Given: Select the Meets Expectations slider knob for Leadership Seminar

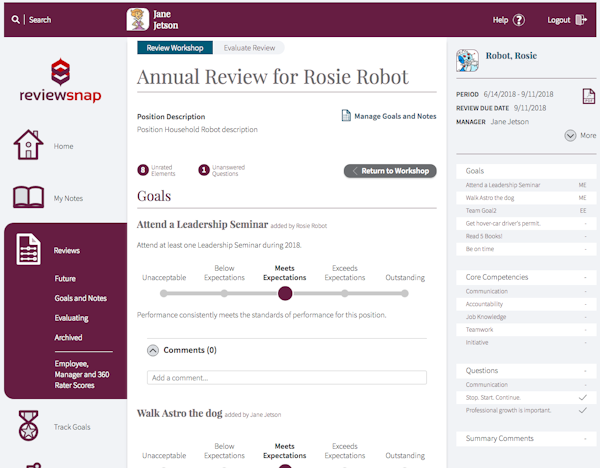Looking at the screenshot, I should click(x=285, y=294).
